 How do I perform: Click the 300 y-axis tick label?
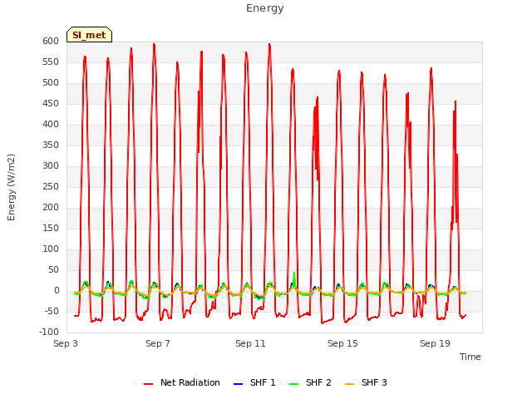click(x=51, y=166)
